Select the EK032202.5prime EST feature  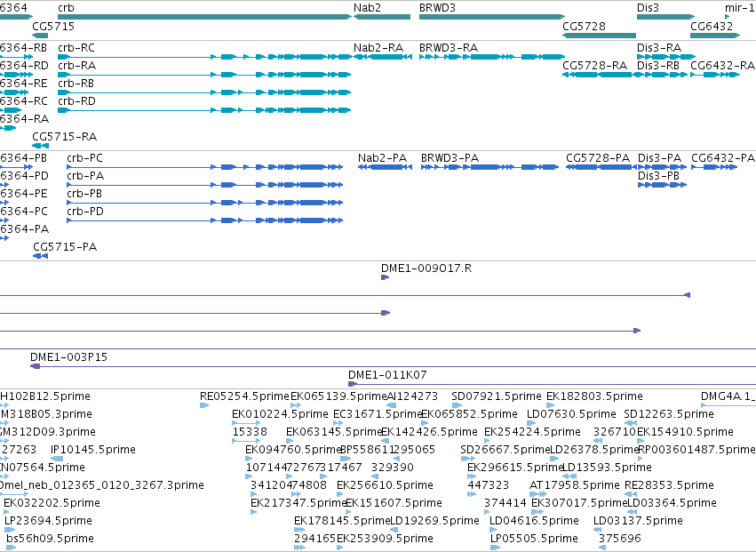pos(7,512)
